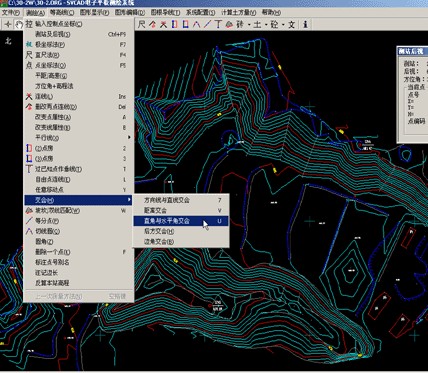The image size is (428, 373).
Task: Choose 点坐标法(Q) menu entry
Action: click(x=78, y=65)
